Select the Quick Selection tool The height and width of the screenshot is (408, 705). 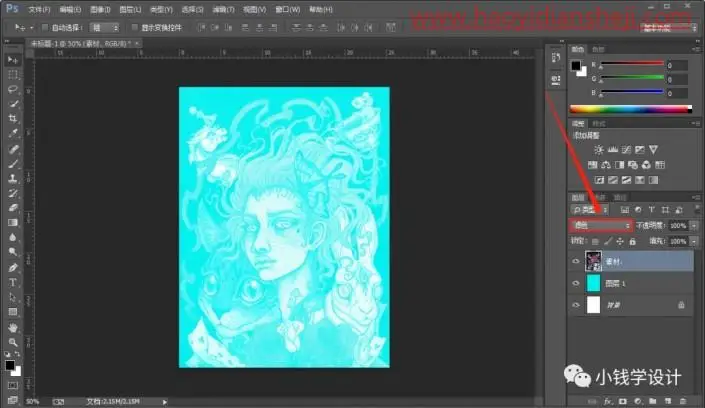(x=13, y=104)
